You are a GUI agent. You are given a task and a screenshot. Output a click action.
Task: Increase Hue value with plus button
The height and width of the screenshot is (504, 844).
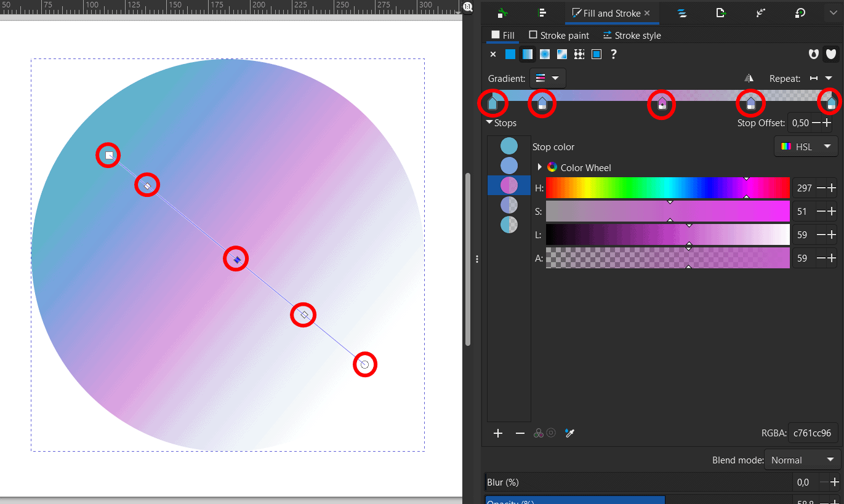click(x=832, y=188)
